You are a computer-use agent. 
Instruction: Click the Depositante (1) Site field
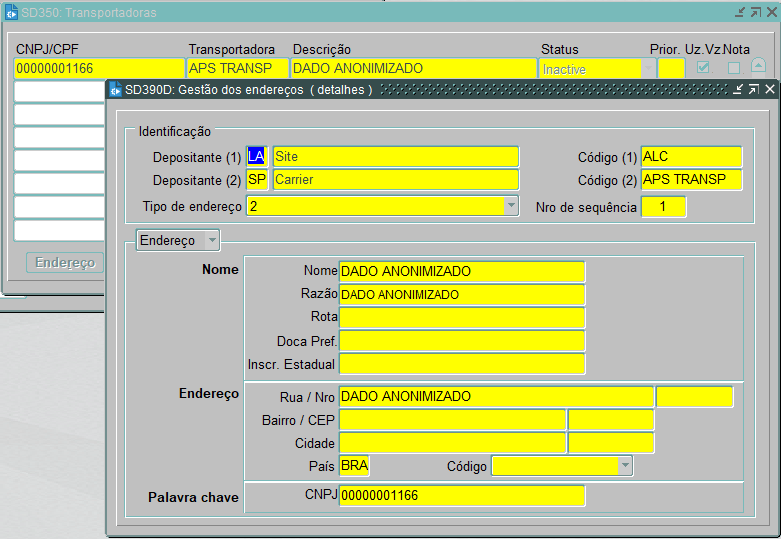click(x=395, y=156)
